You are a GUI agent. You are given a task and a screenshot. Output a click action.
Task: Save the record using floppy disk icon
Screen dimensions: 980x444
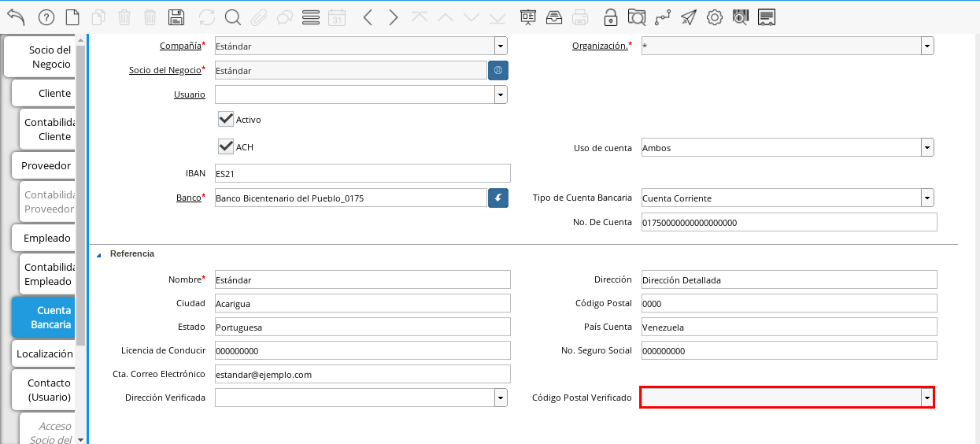(x=177, y=17)
